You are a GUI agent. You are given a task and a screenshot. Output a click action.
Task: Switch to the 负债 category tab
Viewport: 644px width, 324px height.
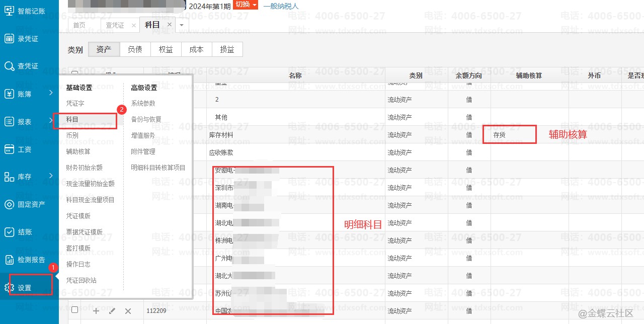click(x=135, y=49)
